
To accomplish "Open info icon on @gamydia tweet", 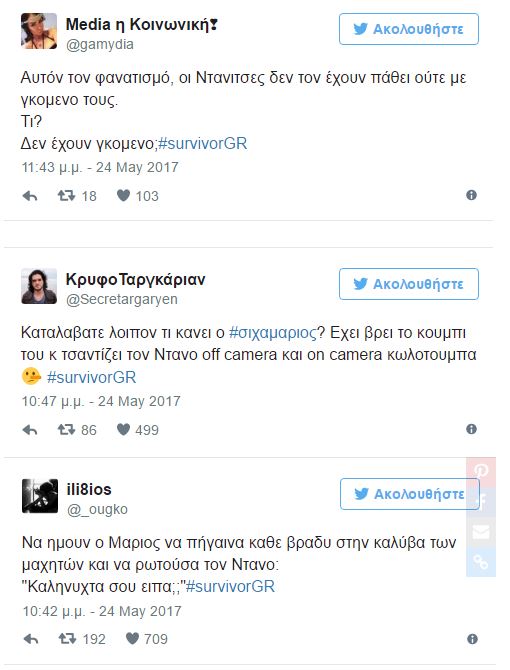I will click(x=471, y=195).
